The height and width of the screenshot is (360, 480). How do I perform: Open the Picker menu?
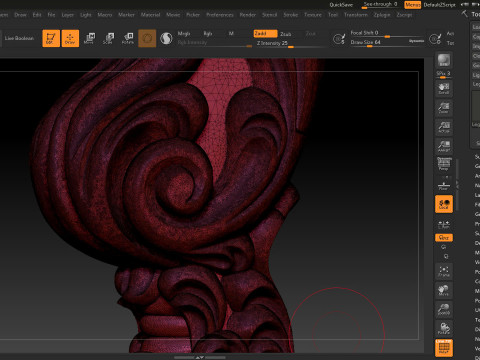point(193,15)
